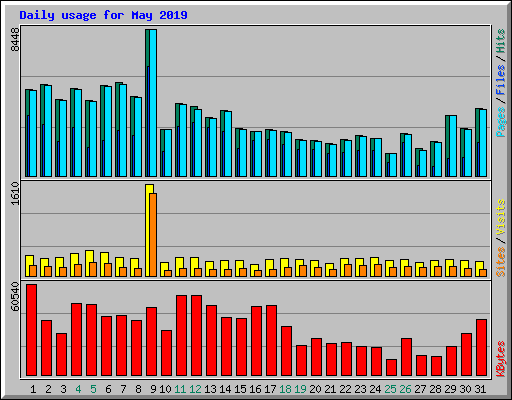Click the cyan hits bar for day 25

(393, 165)
